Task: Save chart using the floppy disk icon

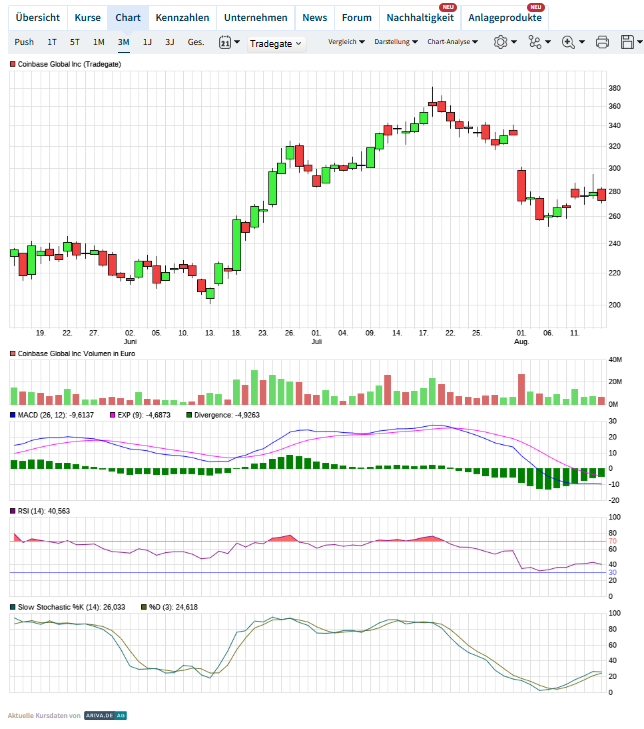Action: click(627, 42)
